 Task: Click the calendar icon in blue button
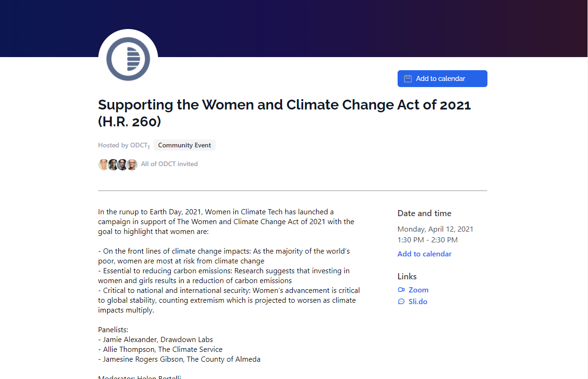pyautogui.click(x=408, y=79)
